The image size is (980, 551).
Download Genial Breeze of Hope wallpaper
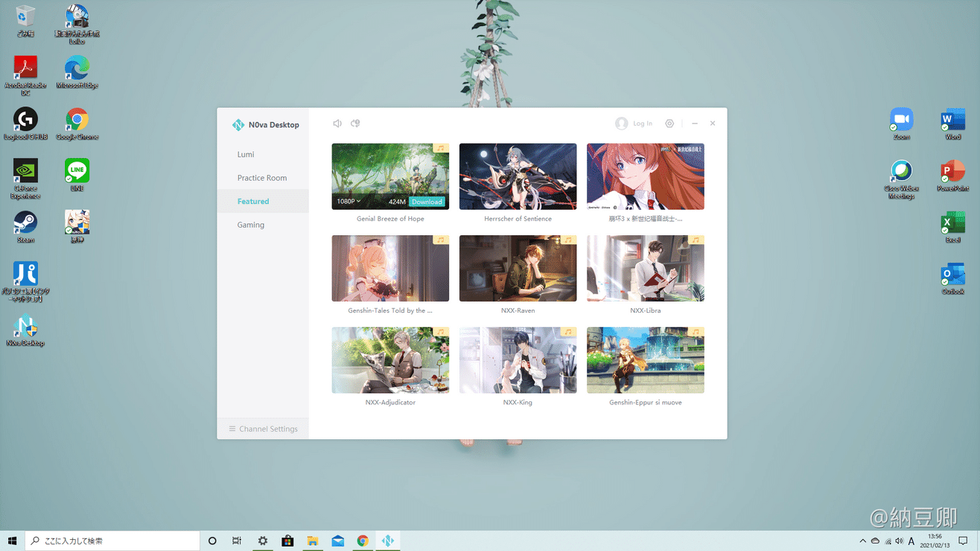pyautogui.click(x=427, y=202)
